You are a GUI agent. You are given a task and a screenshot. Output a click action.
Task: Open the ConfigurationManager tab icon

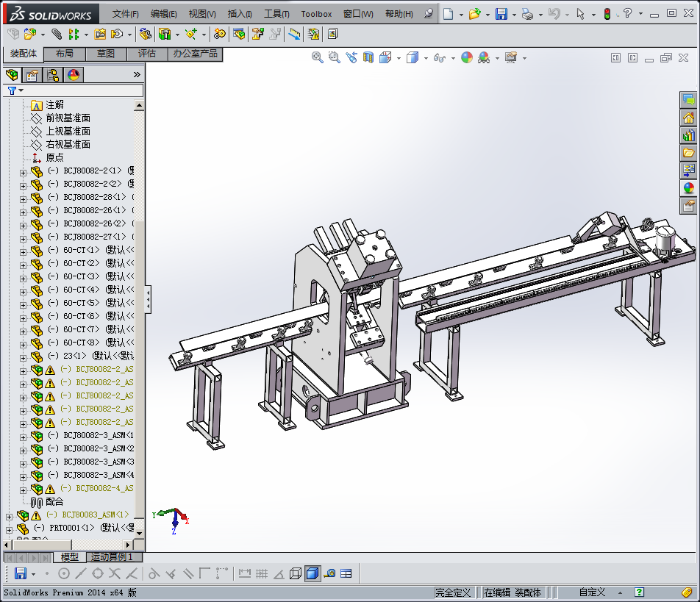pyautogui.click(x=53, y=75)
